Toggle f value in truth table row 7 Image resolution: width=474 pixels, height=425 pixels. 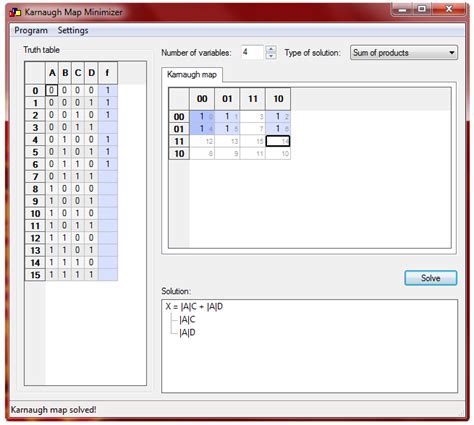[x=108, y=176]
